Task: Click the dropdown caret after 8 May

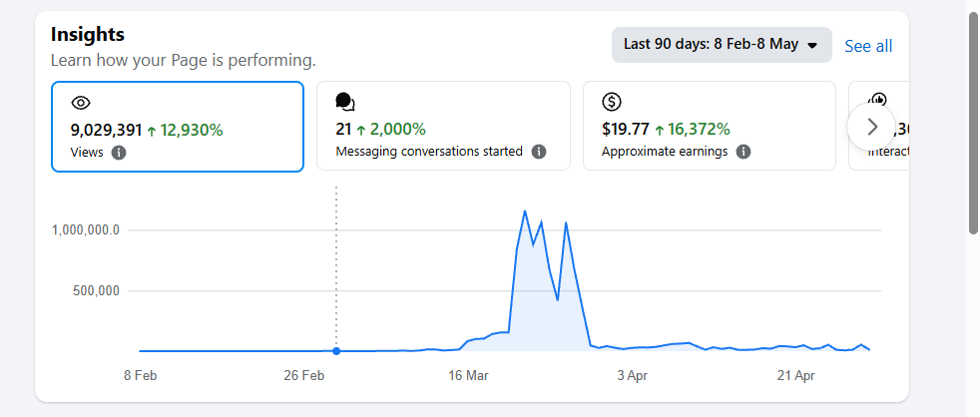Action: 812,46
